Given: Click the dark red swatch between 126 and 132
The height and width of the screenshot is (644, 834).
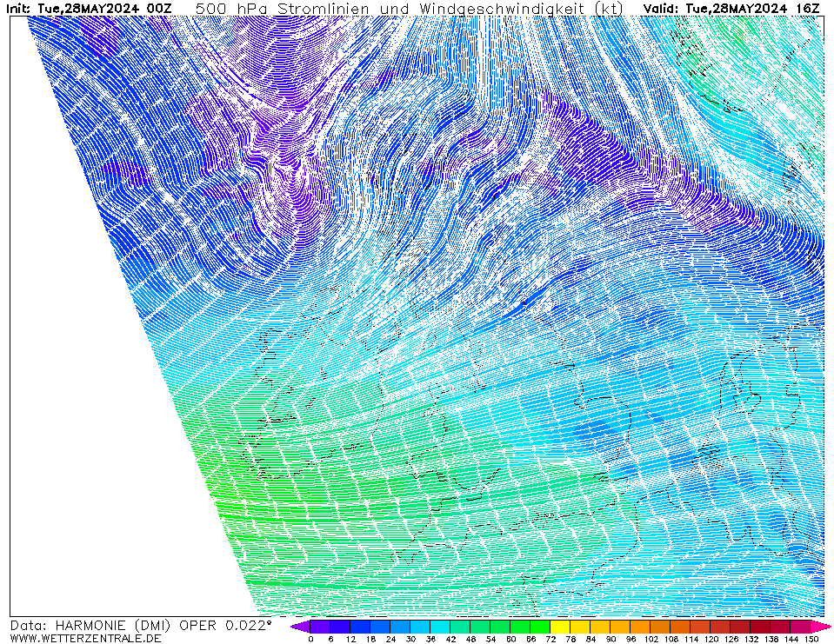Looking at the screenshot, I should tap(741, 627).
